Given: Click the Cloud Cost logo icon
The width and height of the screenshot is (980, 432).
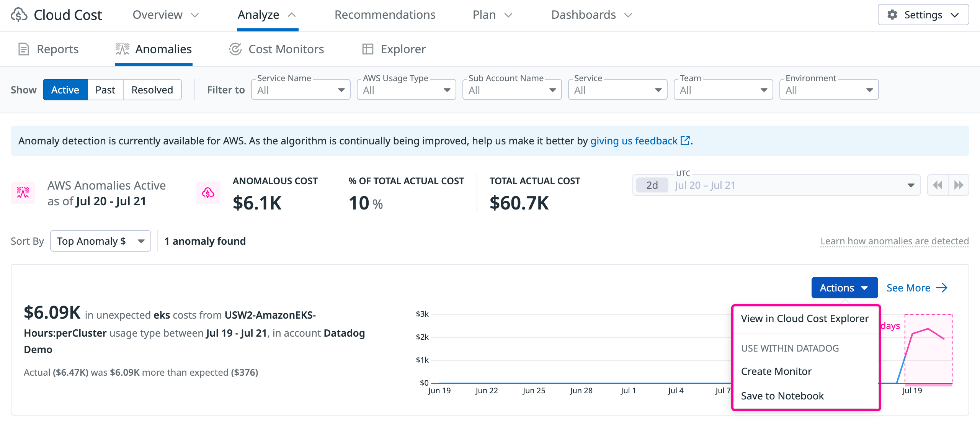Looking at the screenshot, I should point(19,15).
